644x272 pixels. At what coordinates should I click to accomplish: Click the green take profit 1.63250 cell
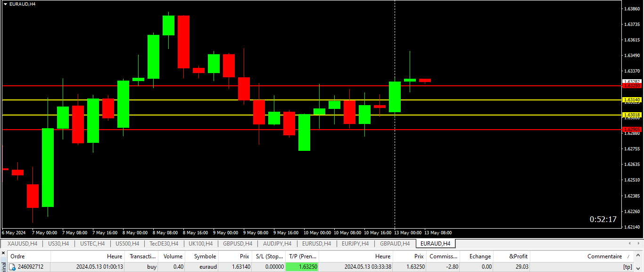[302, 267]
